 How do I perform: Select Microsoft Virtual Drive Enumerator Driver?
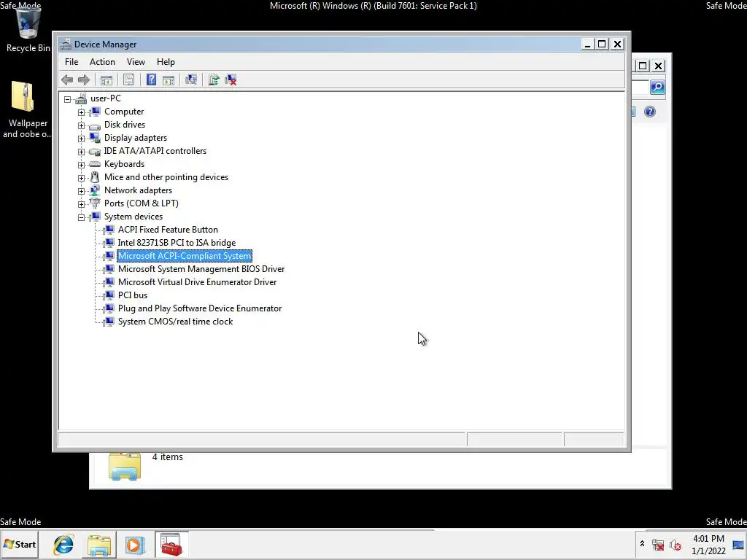[197, 282]
